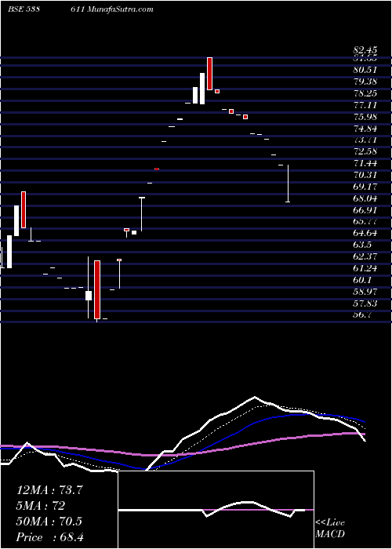
Task: Click the 68.04 price axis label
Action: point(365,198)
